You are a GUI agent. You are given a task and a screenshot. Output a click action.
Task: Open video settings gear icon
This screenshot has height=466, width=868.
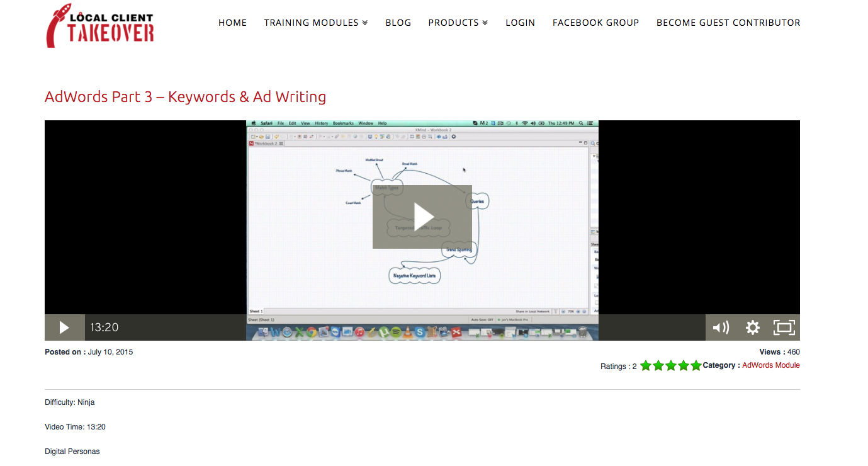[x=752, y=327]
